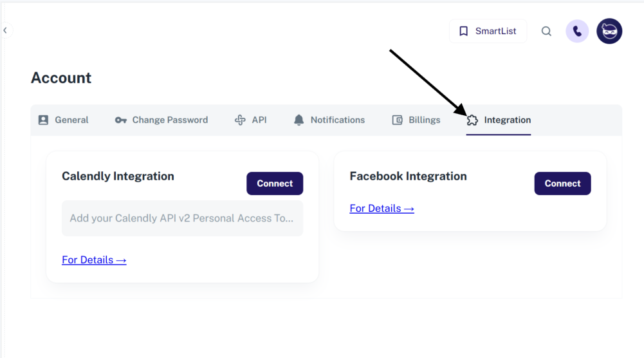Open the user avatar profile icon

click(x=609, y=31)
